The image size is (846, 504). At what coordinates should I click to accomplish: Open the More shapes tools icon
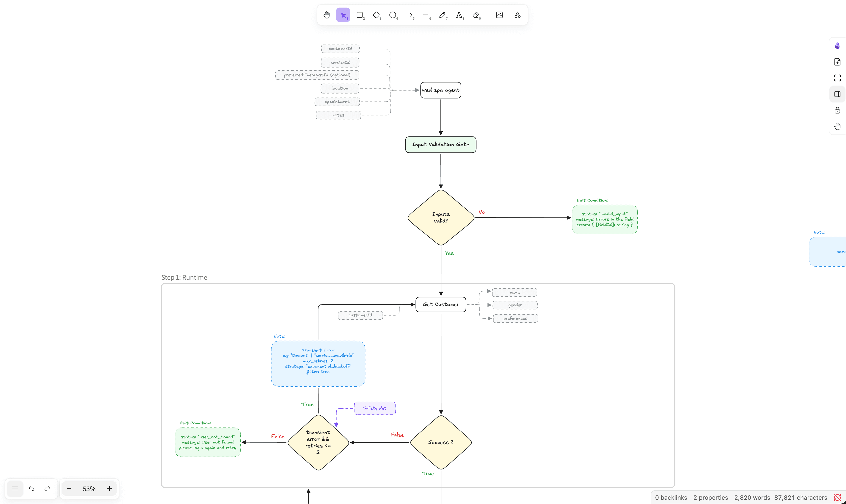[x=517, y=15]
